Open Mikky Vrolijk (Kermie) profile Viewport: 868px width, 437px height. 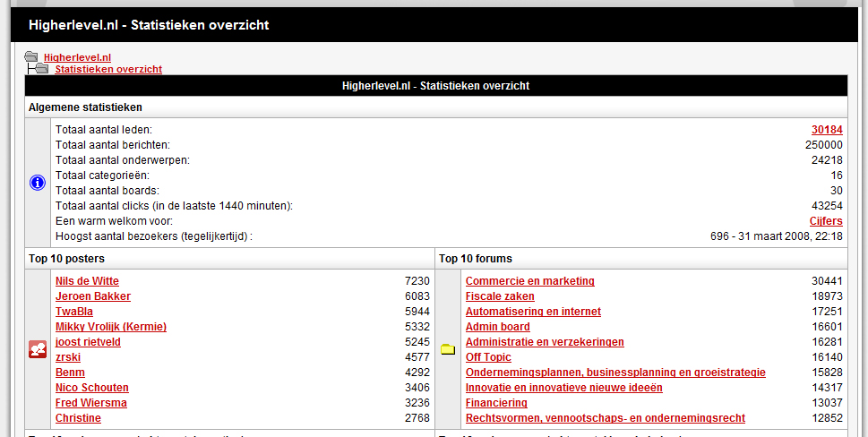coord(111,327)
